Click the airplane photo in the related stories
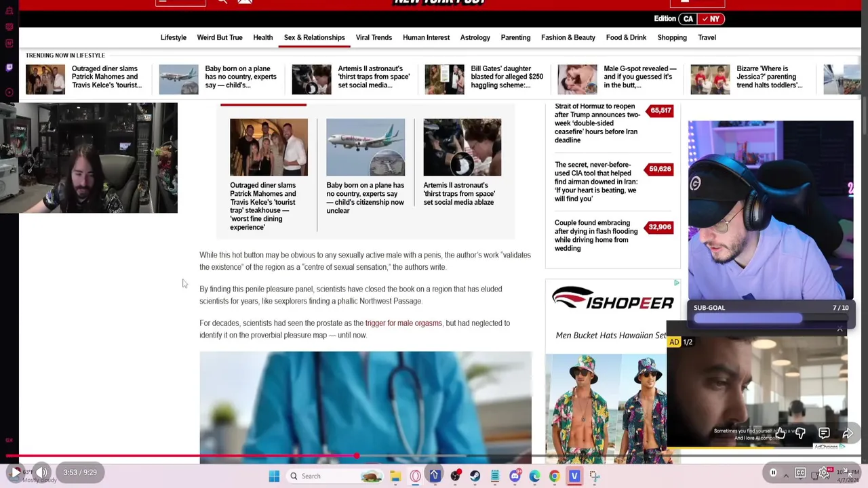The image size is (868, 488). [x=366, y=147]
